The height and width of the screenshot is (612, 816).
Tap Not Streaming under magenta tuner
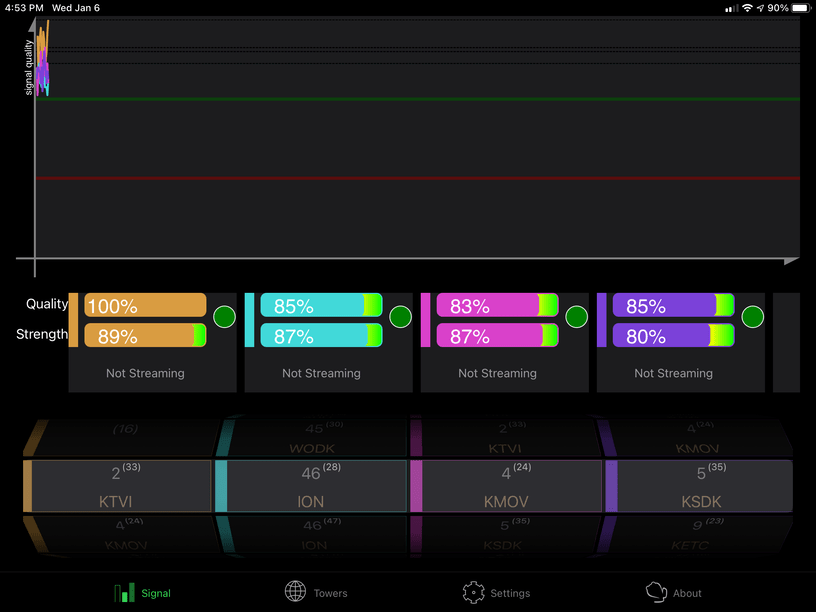pos(497,373)
